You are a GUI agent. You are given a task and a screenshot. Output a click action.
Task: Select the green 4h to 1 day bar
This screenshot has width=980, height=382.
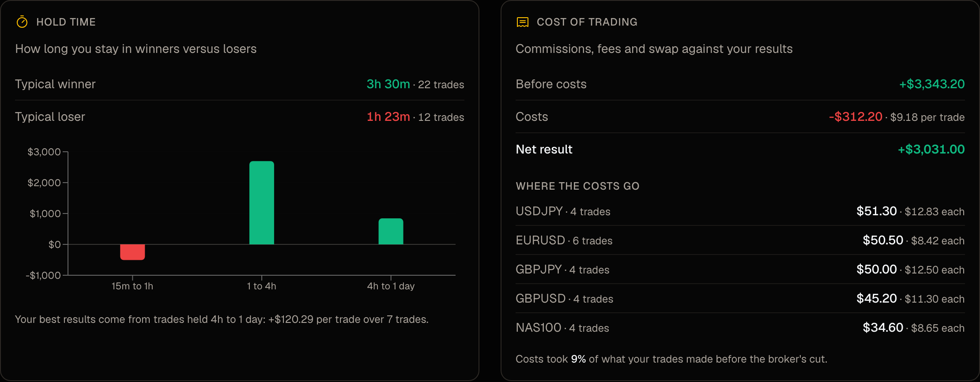point(391,231)
